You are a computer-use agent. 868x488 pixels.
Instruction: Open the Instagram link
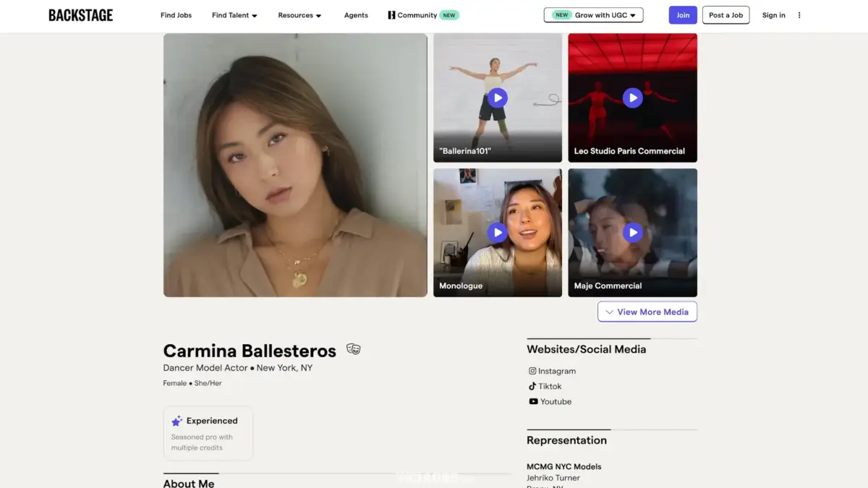pyautogui.click(x=557, y=371)
